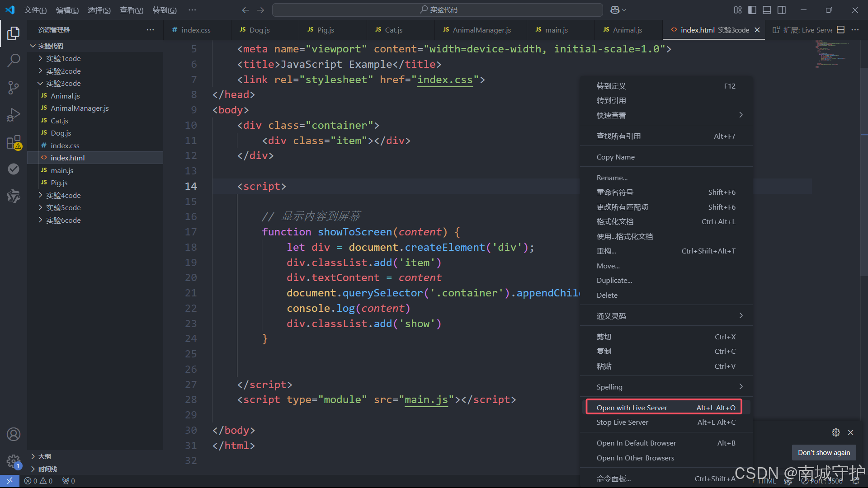Click the editor vertical scrollbar
868x488 pixels.
point(863,172)
